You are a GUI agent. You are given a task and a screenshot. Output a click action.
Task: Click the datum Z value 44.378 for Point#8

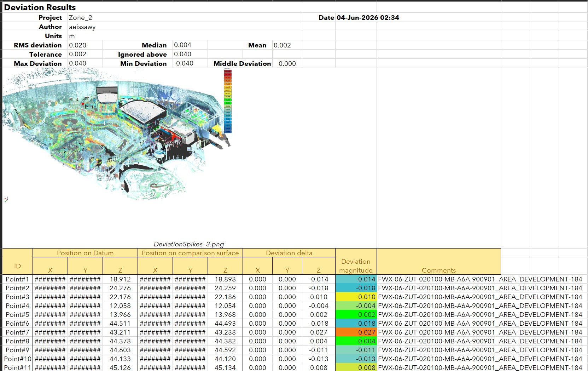[120, 341]
